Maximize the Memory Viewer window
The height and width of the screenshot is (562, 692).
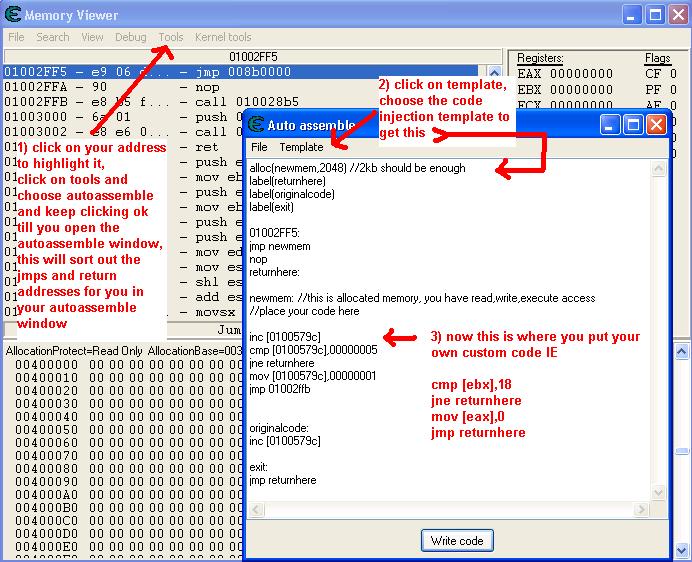[655, 15]
